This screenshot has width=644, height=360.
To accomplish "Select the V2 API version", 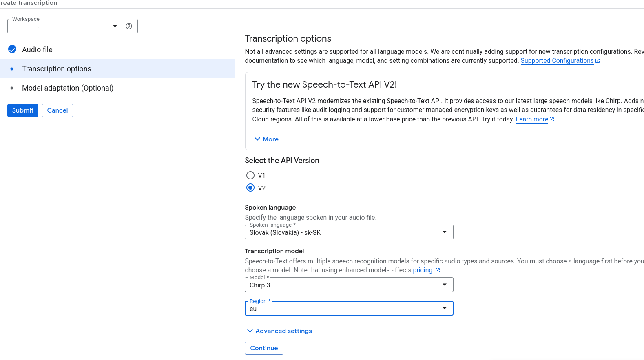I will 250,188.
